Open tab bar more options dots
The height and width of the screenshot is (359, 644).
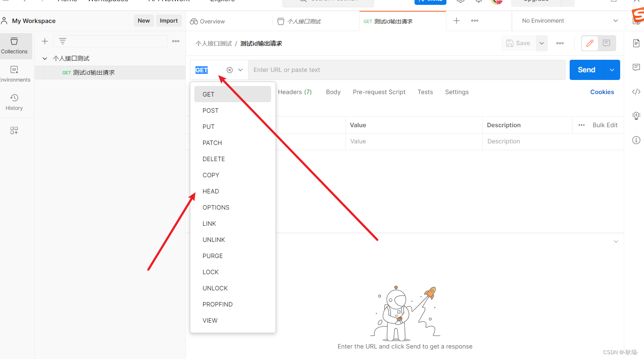pyautogui.click(x=475, y=21)
